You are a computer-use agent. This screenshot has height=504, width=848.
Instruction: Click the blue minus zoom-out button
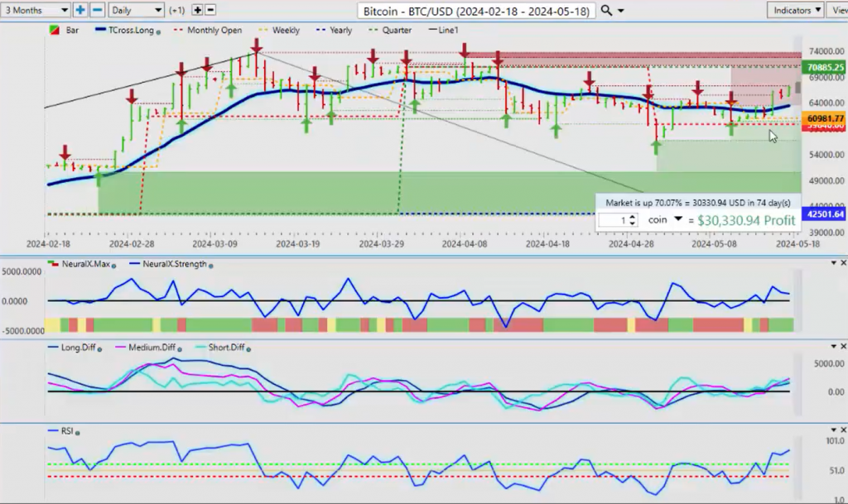pyautogui.click(x=97, y=10)
